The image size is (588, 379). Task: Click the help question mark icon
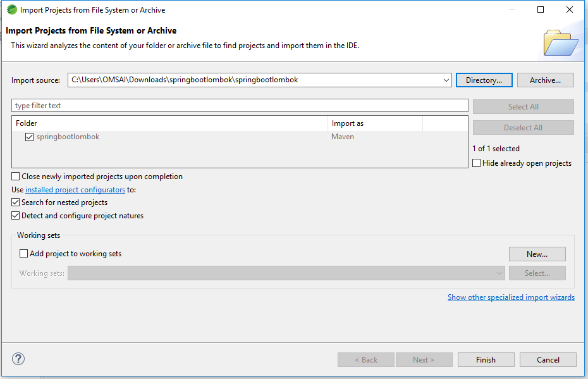click(18, 359)
